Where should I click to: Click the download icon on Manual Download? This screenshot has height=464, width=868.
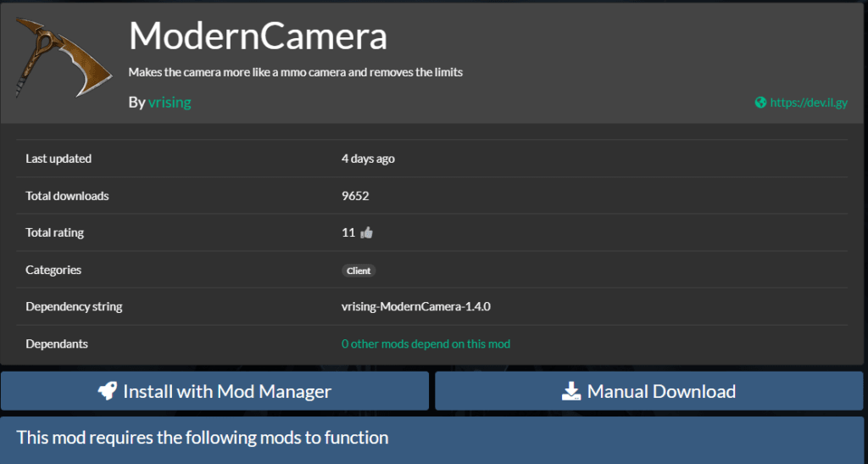[571, 391]
